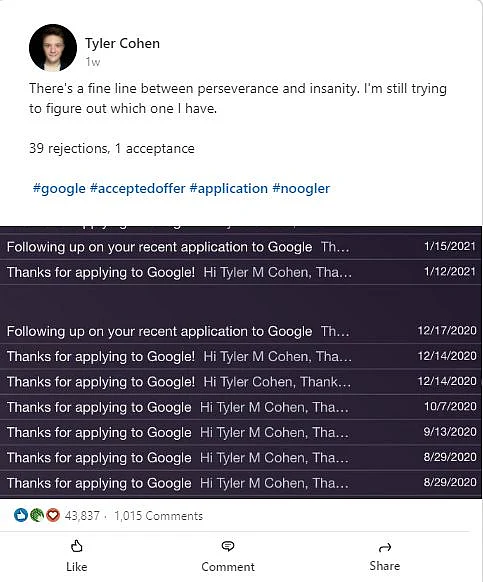Open the 1,015 Comments link
Image resolution: width=483 pixels, height=582 pixels.
[159, 516]
